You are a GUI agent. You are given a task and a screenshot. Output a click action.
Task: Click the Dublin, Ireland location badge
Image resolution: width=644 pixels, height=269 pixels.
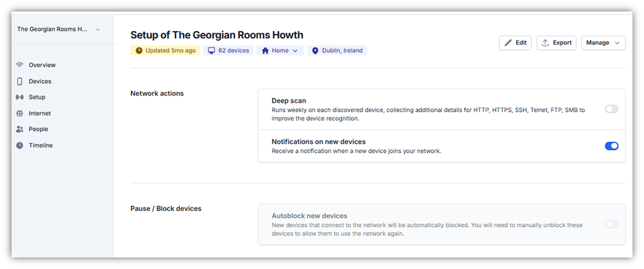[337, 51]
